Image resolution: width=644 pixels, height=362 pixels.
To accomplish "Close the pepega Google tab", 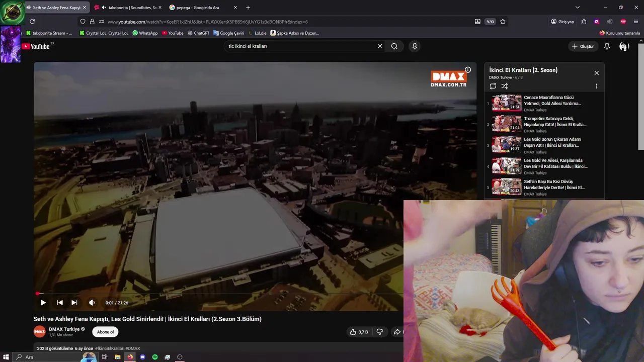I will (x=235, y=8).
